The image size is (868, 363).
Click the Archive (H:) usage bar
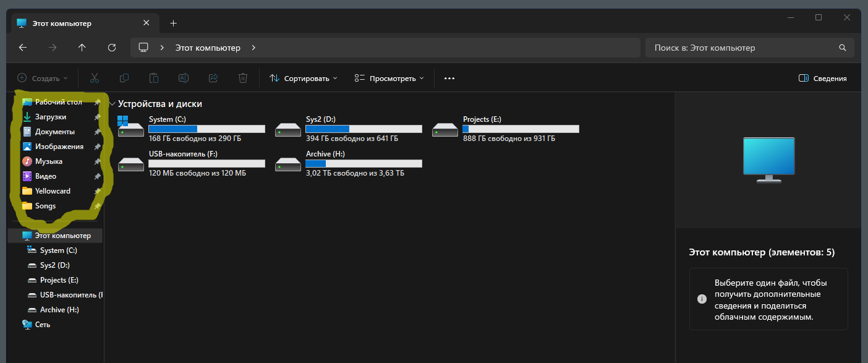364,163
